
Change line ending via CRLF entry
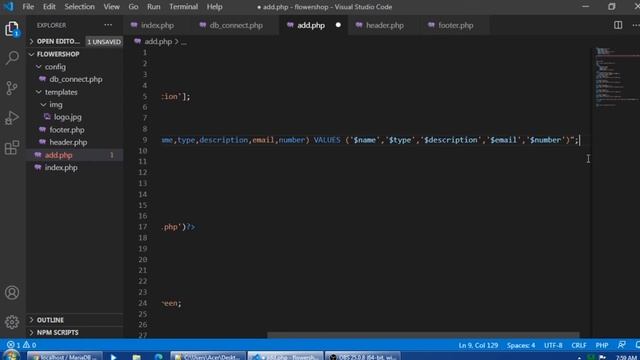pos(578,345)
